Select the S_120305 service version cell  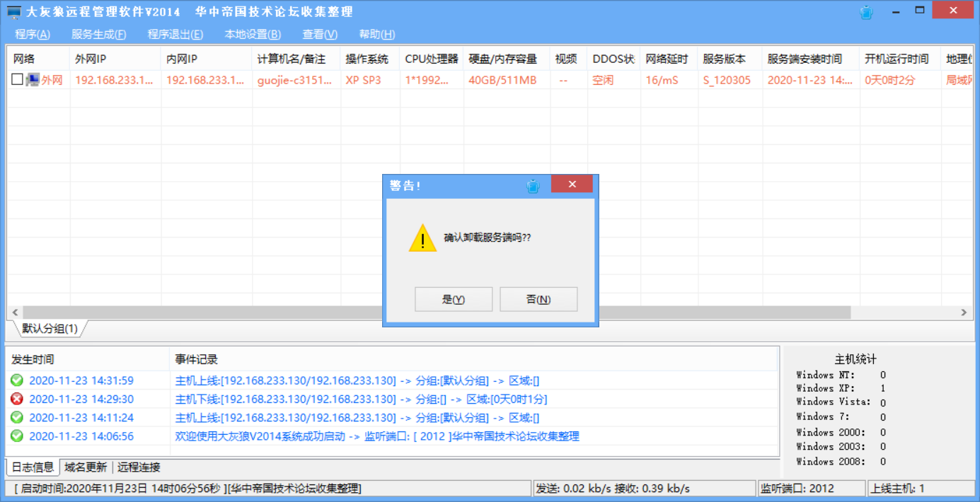coord(727,80)
